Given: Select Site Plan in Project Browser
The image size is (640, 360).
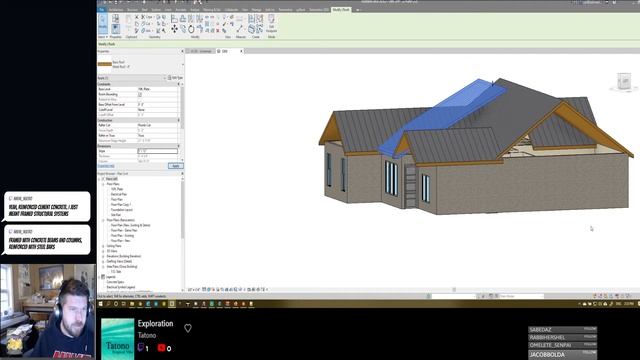Looking at the screenshot, I should click(116, 215).
